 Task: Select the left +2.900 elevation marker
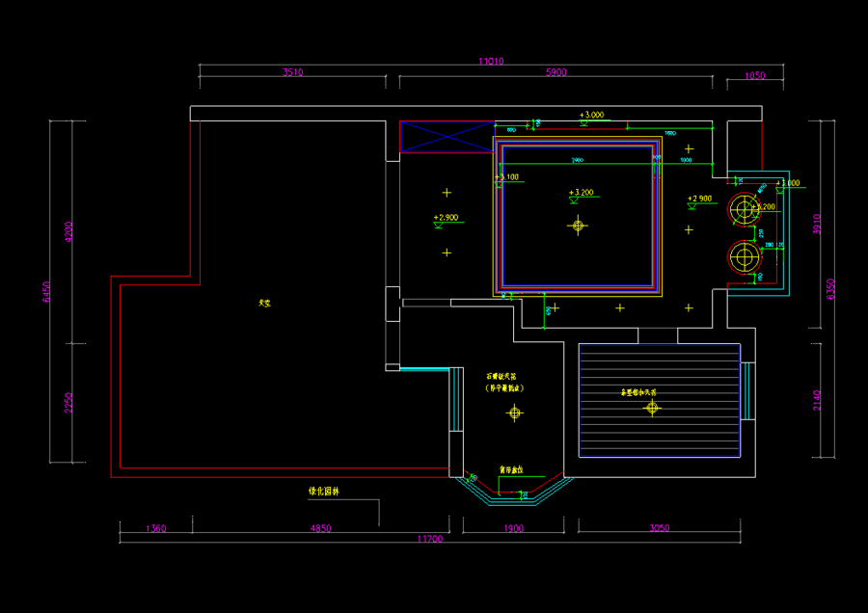tap(447, 220)
